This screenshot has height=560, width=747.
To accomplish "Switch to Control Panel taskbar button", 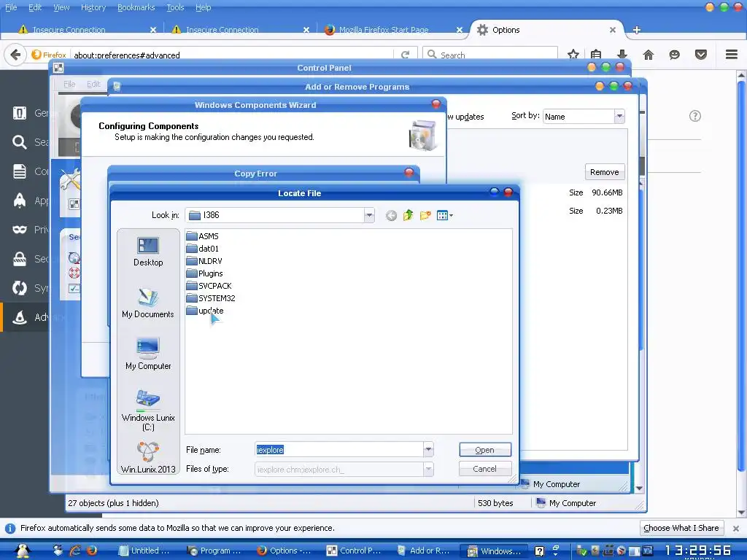I will tap(355, 551).
